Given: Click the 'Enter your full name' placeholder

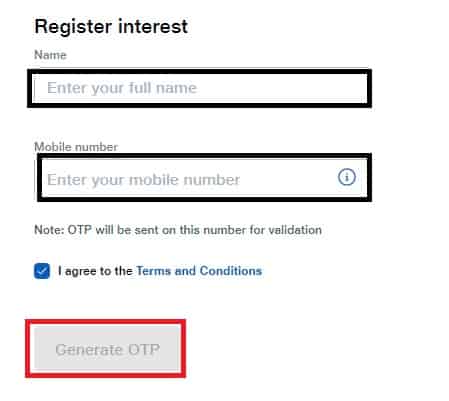Looking at the screenshot, I should point(122,88).
